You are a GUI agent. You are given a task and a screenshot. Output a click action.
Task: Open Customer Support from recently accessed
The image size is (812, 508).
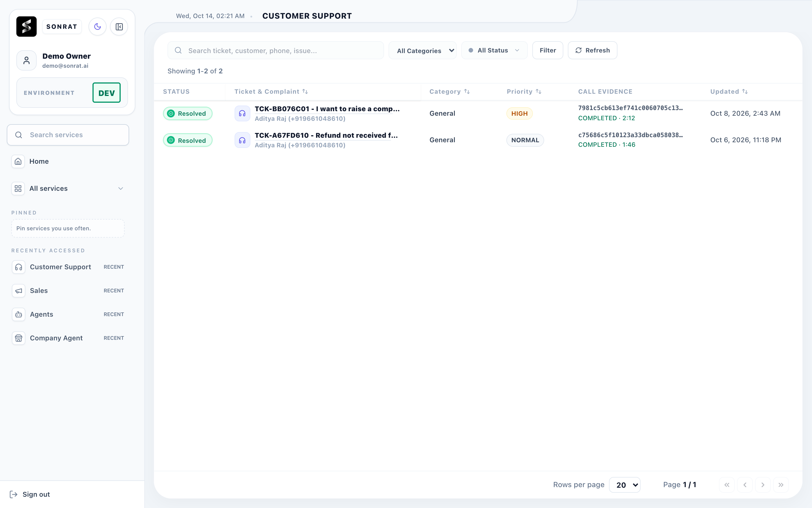point(68,267)
